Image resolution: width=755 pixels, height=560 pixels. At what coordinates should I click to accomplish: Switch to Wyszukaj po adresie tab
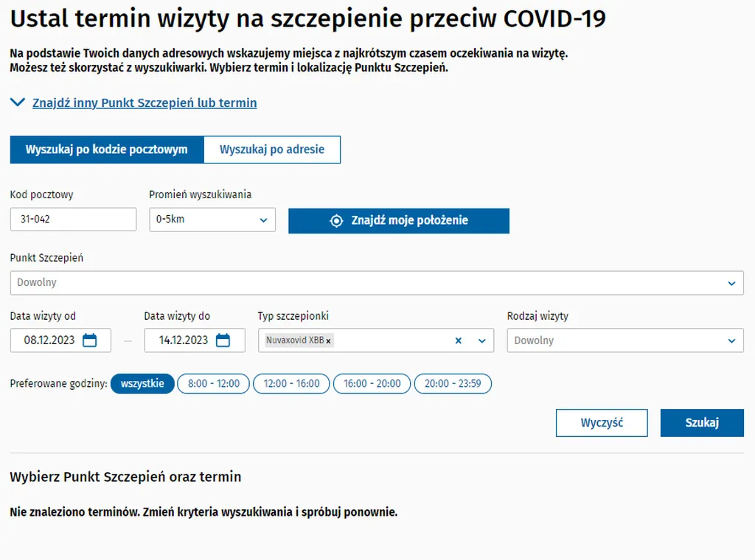tap(272, 149)
